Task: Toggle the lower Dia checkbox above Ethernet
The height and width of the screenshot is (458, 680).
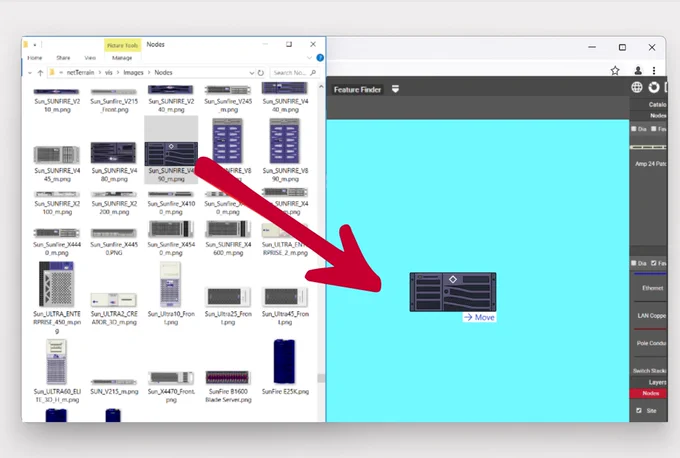Action: point(634,263)
